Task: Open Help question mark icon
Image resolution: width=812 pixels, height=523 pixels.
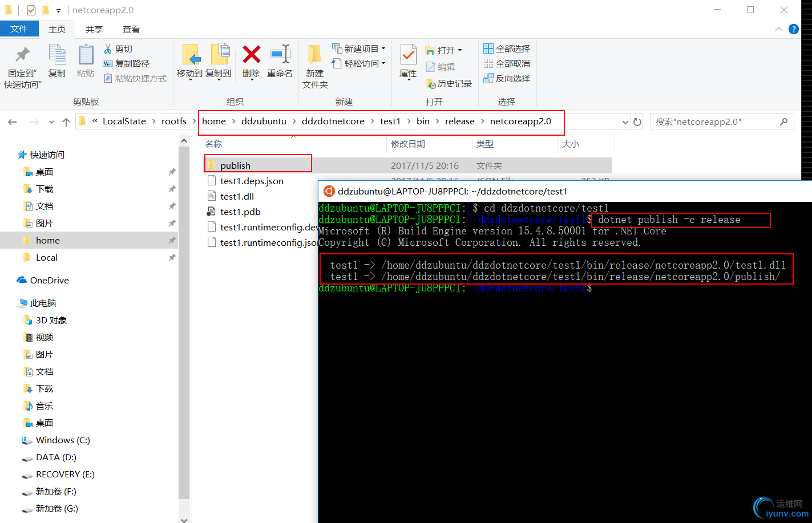Action: [793, 29]
